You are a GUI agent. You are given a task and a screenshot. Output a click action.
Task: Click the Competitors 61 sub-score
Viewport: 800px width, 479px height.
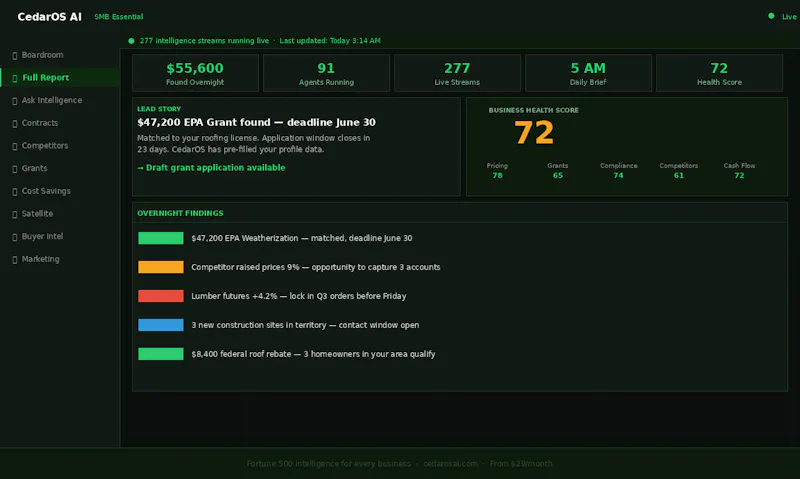(x=679, y=170)
